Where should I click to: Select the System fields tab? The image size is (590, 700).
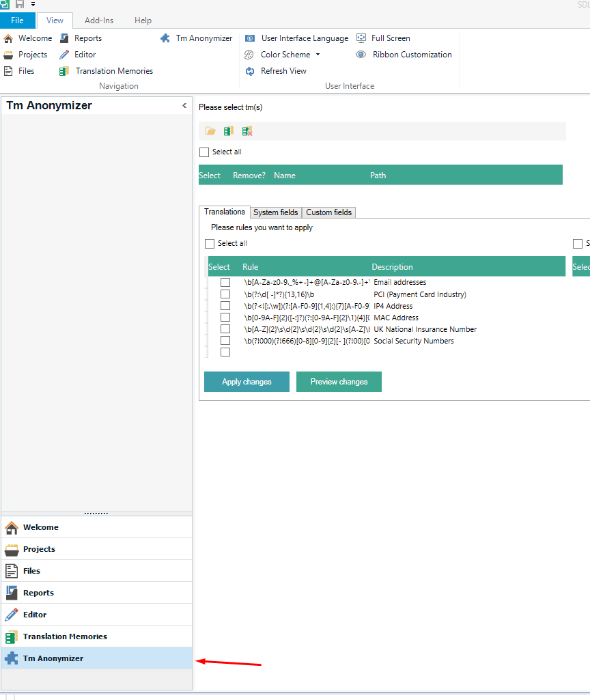click(x=276, y=212)
